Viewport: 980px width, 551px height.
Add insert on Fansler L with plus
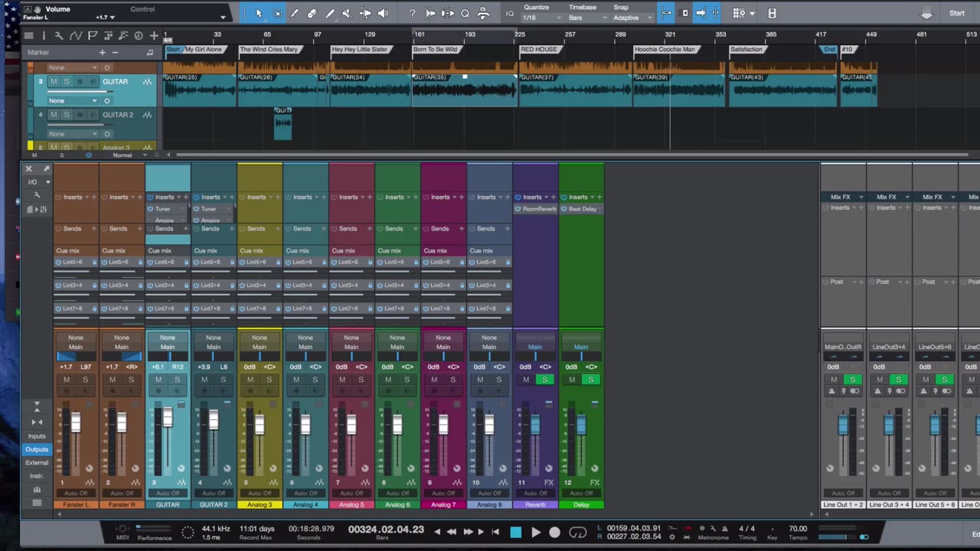pos(94,197)
